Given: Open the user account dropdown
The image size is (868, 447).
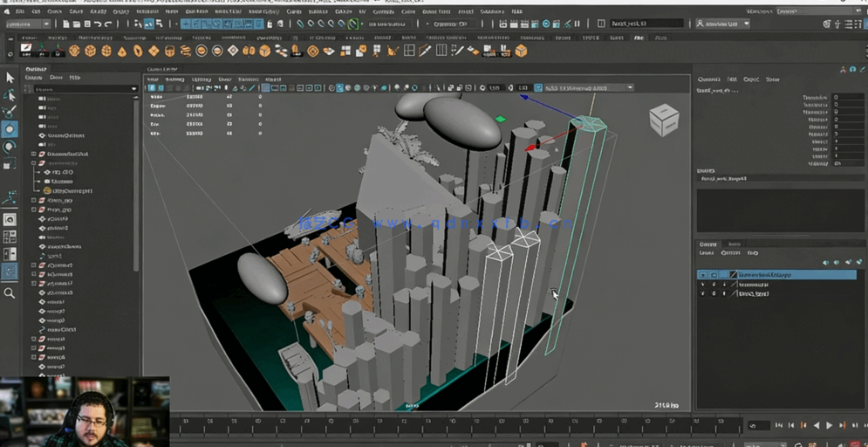Looking at the screenshot, I should click(722, 24).
